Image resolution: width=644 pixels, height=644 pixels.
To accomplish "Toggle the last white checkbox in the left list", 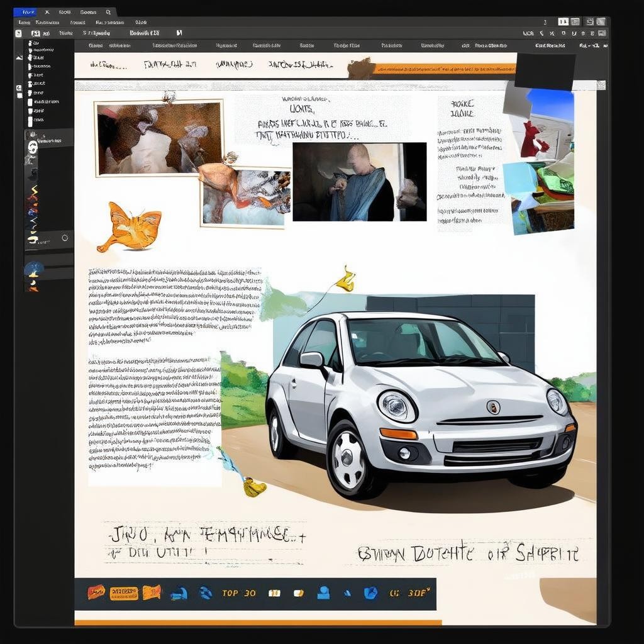I will [x=30, y=119].
